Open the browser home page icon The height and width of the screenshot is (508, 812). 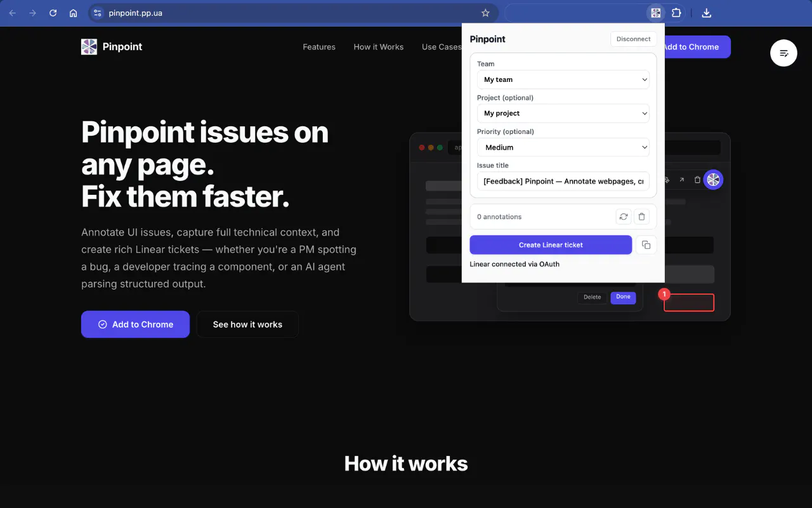(x=74, y=13)
